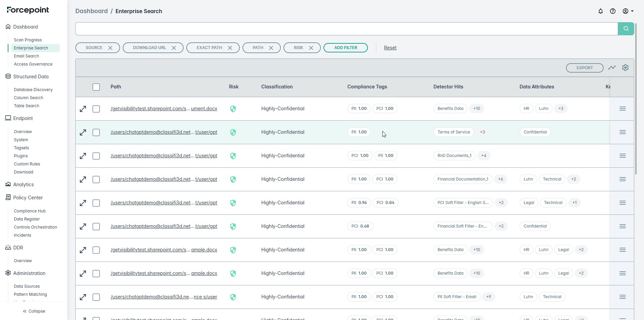
Task: Click the EXPORT button
Action: click(584, 68)
